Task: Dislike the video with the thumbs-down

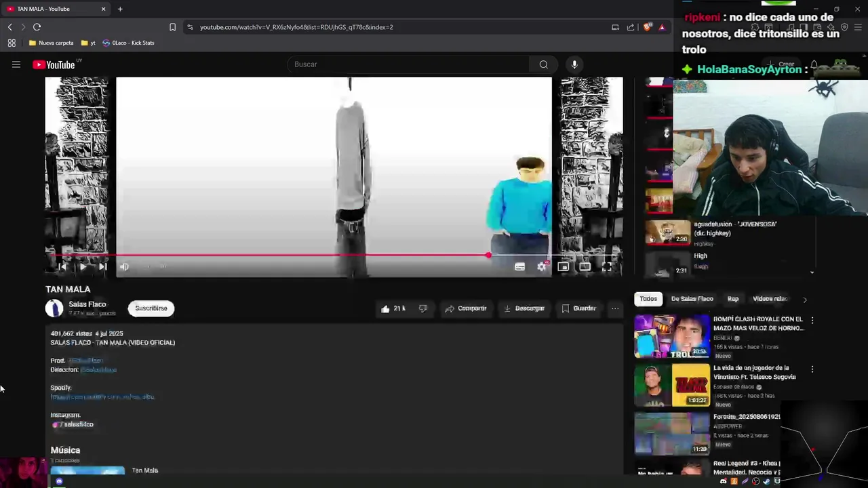Action: (x=423, y=308)
